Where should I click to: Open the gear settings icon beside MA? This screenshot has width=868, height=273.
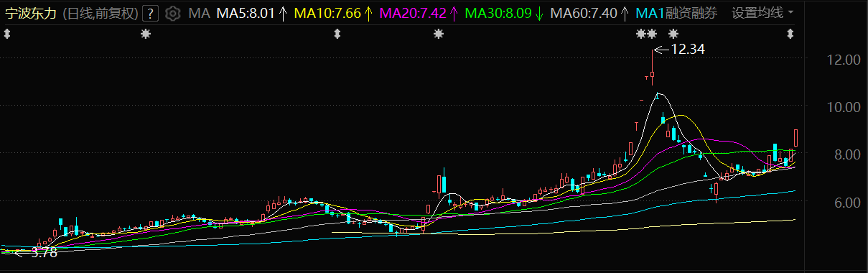click(172, 13)
